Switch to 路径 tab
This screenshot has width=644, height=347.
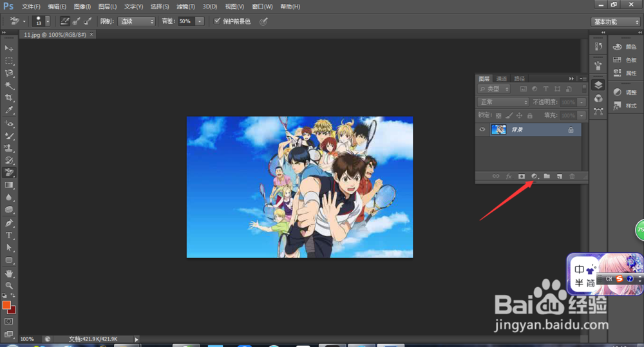[x=520, y=79]
